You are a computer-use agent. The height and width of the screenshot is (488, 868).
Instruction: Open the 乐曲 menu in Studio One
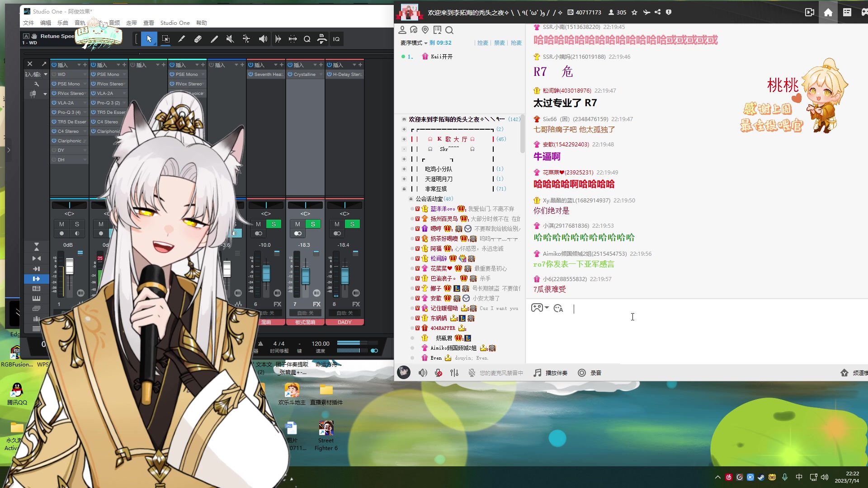(x=63, y=23)
